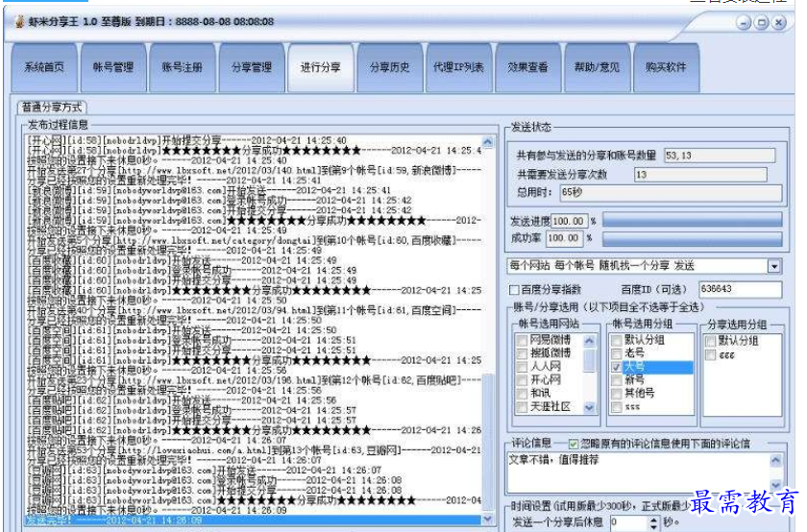Click the up arrow of the 发布过程信息 log scrollbar
The image size is (807, 532).
pos(487,141)
